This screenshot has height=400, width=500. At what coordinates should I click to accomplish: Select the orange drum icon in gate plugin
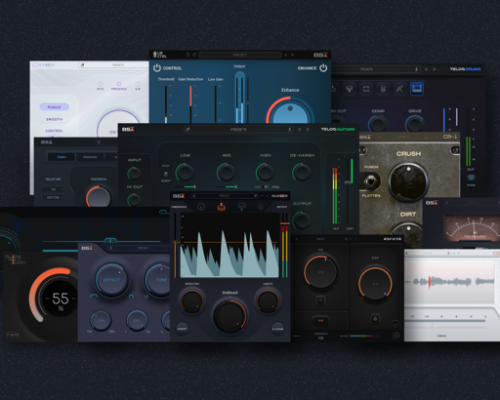pyautogui.click(x=221, y=207)
